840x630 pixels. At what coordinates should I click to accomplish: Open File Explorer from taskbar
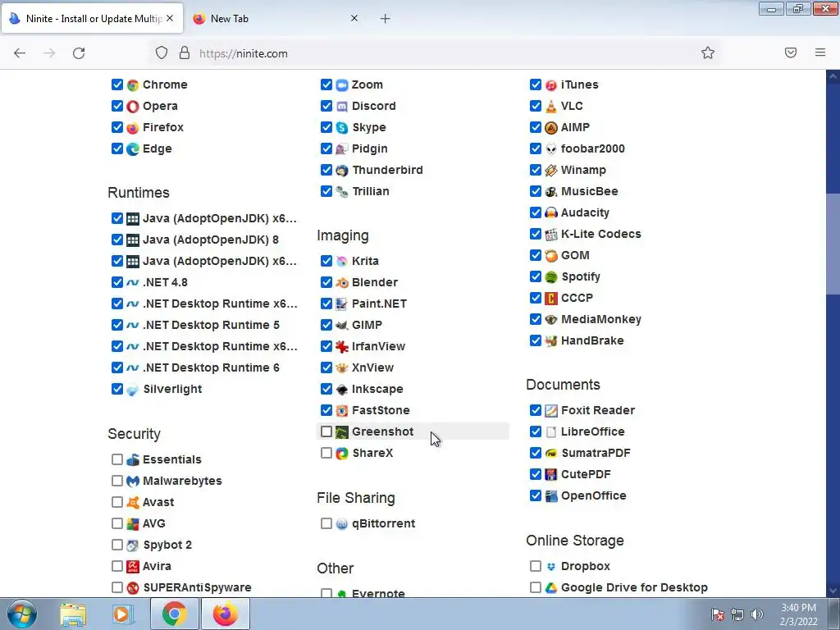click(x=73, y=614)
